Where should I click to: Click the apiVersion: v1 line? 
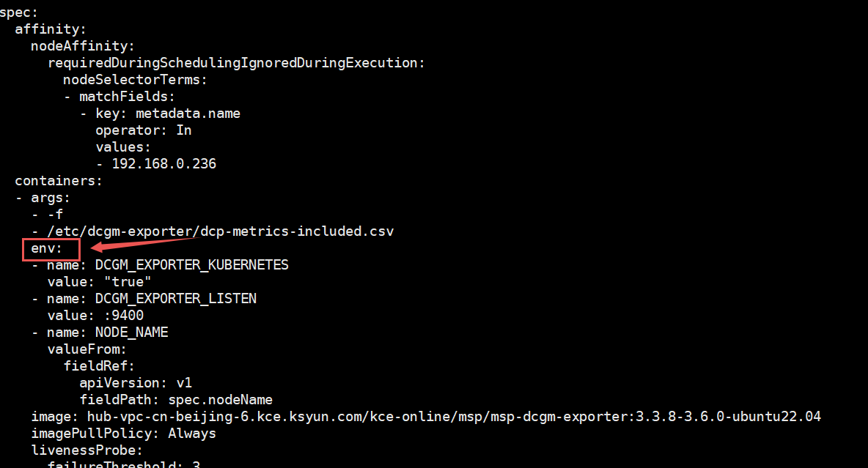coord(136,382)
